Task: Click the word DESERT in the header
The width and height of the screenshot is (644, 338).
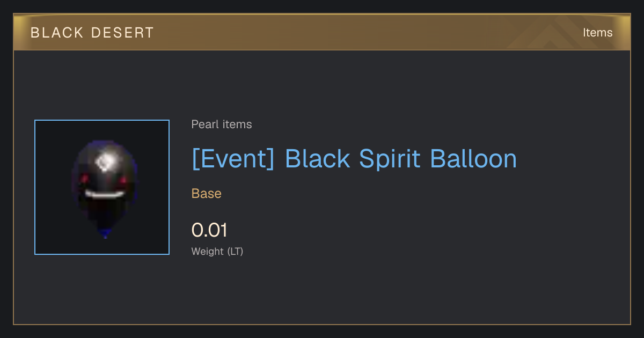Action: [122, 33]
